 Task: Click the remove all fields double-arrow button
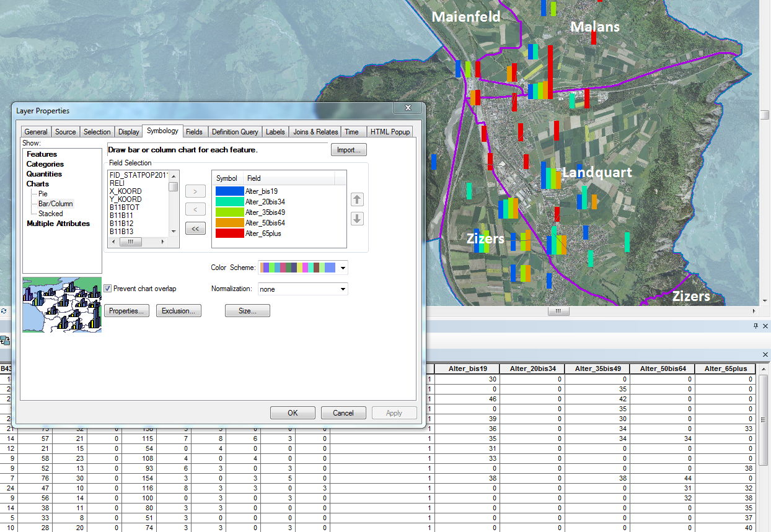tap(195, 229)
